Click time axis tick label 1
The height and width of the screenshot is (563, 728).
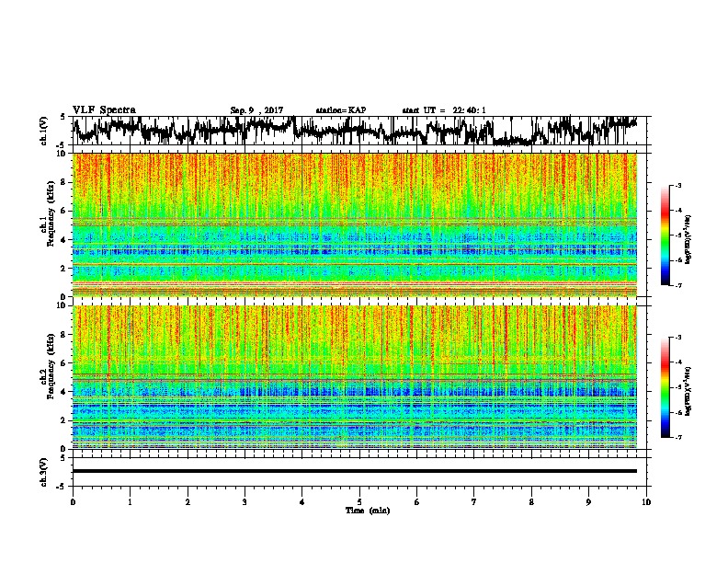[130, 502]
